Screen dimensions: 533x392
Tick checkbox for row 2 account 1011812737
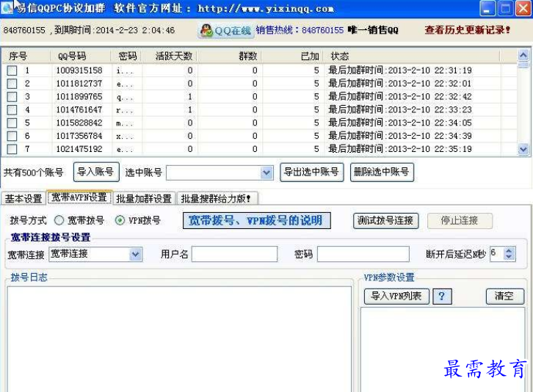(x=12, y=84)
